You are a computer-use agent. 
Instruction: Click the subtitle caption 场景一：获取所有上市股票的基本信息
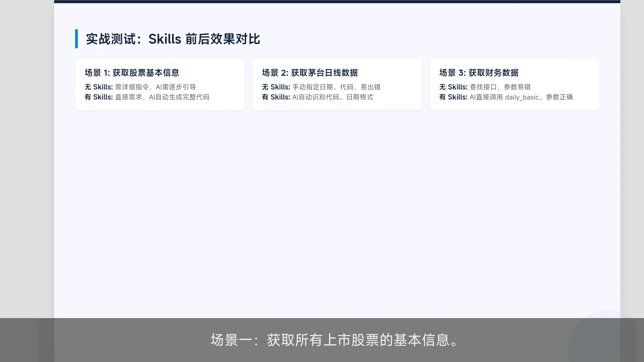[334, 340]
